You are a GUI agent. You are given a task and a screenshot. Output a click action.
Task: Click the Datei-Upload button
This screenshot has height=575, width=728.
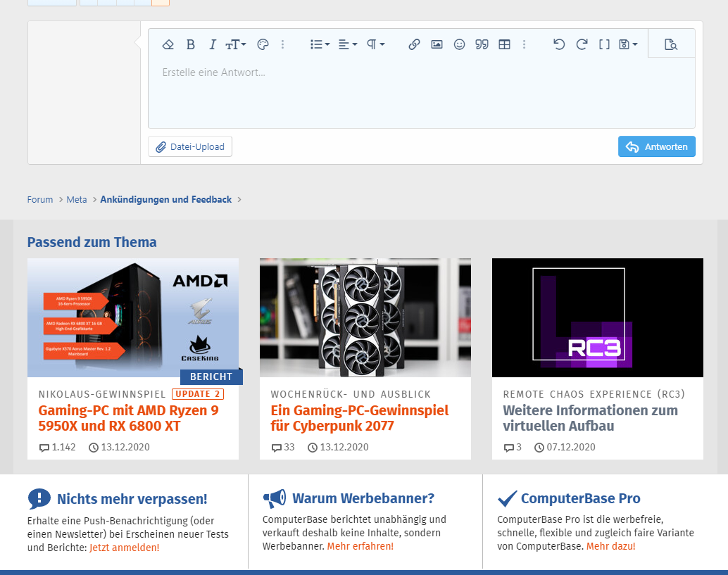point(190,146)
